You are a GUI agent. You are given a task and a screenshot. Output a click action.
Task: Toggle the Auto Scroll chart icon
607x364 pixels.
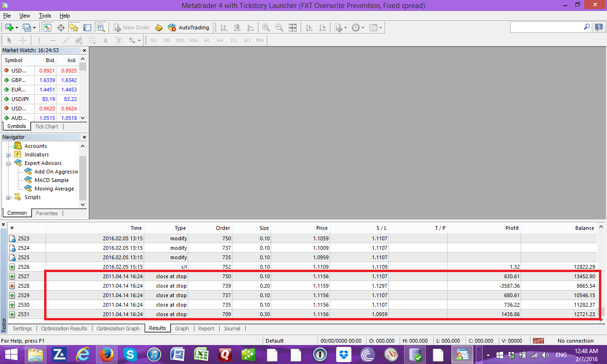pos(309,27)
